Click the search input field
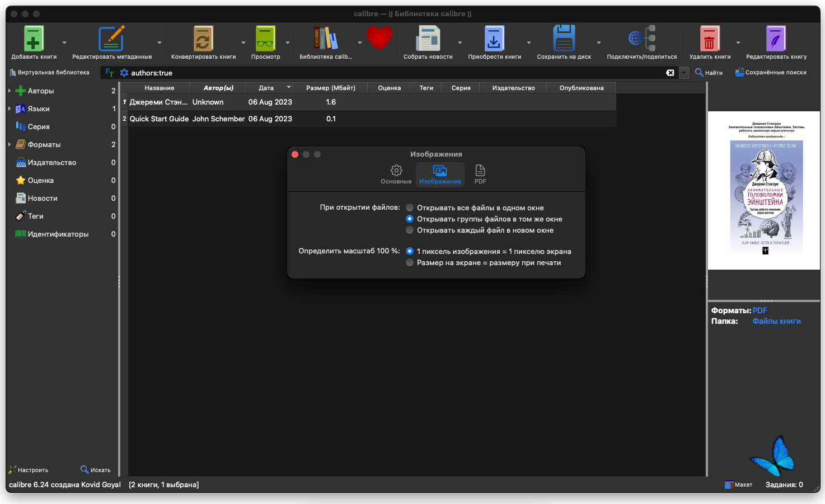The height and width of the screenshot is (504, 825). (x=392, y=73)
